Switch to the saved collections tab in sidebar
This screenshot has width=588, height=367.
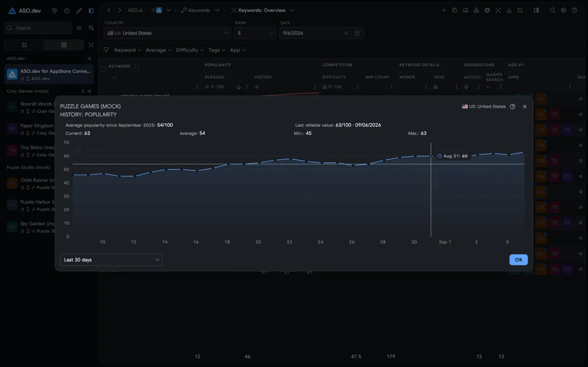[x=64, y=45]
